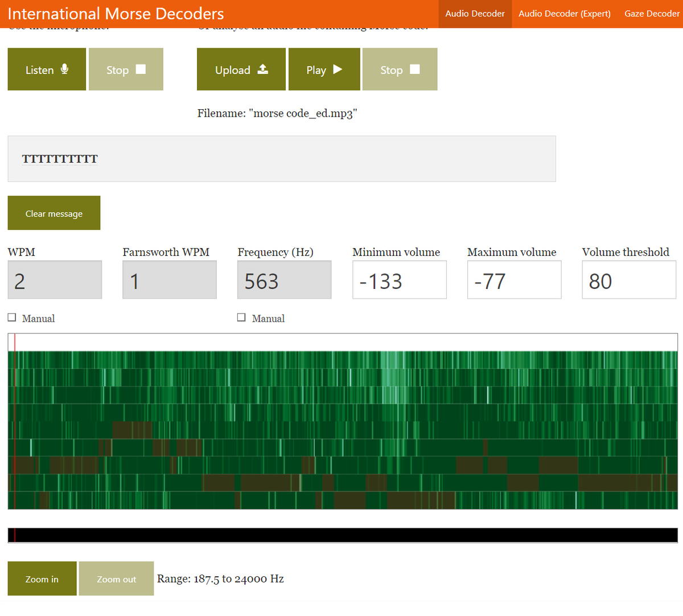Click the green spectrogram display

point(343,421)
